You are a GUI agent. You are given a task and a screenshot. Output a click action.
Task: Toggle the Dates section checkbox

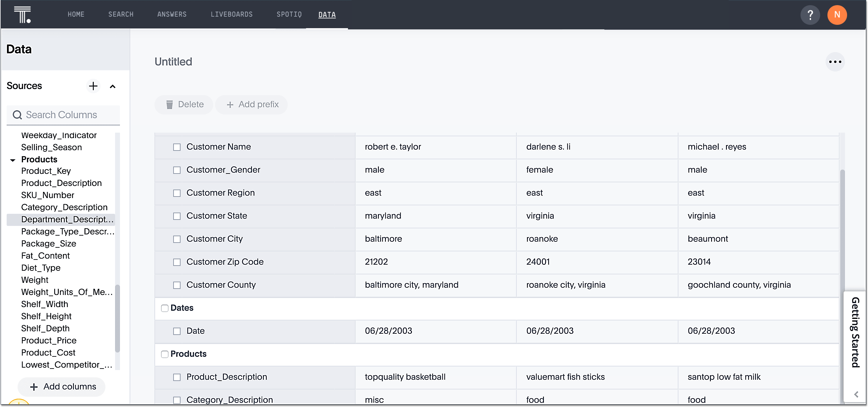pos(164,308)
